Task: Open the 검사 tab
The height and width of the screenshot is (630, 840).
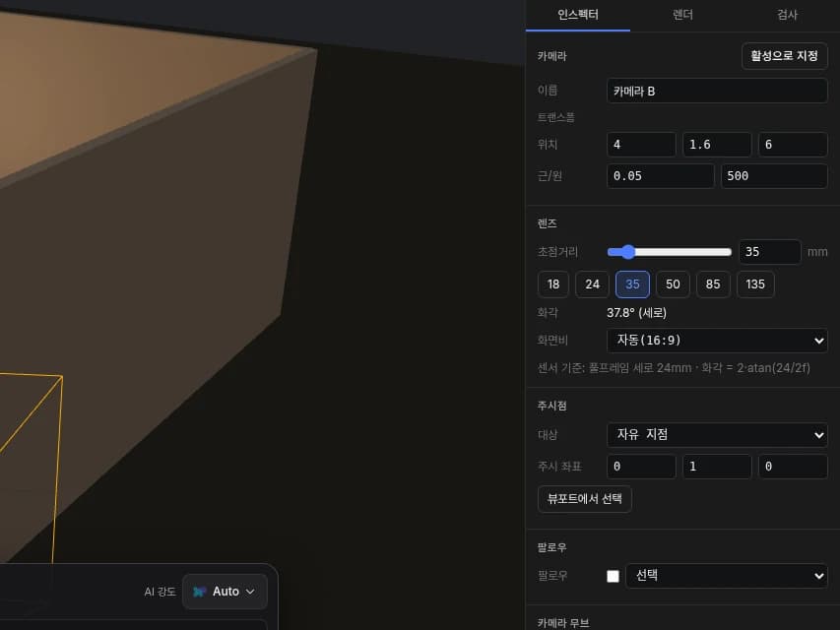Action: point(787,15)
